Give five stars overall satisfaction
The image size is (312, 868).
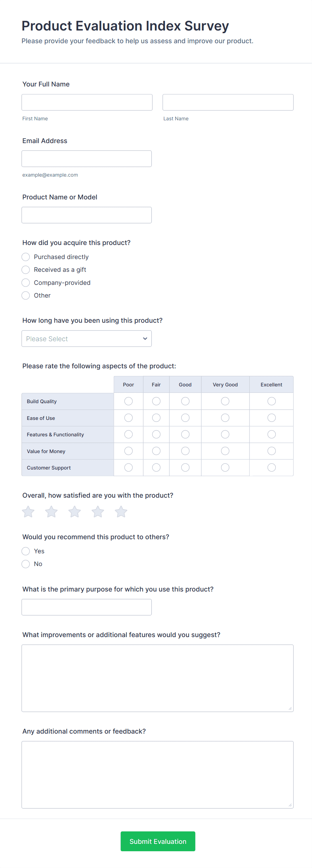(121, 512)
